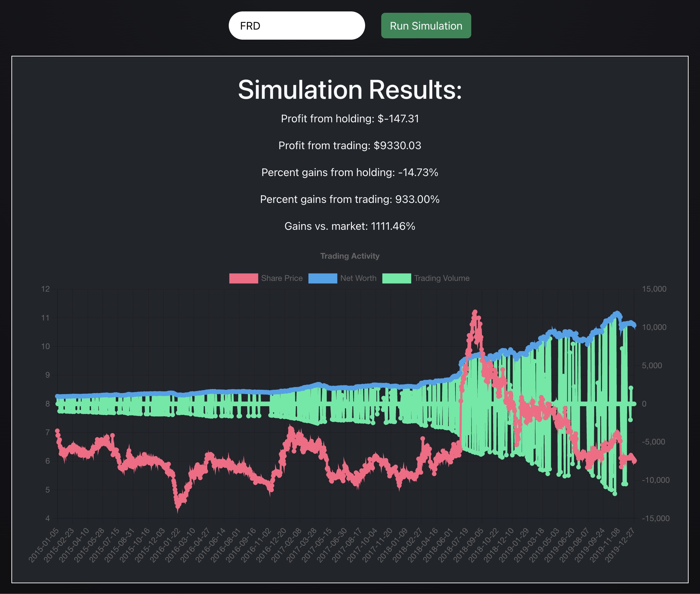This screenshot has height=594, width=700.
Task: Click the Trading Activity chart title
Action: (349, 256)
